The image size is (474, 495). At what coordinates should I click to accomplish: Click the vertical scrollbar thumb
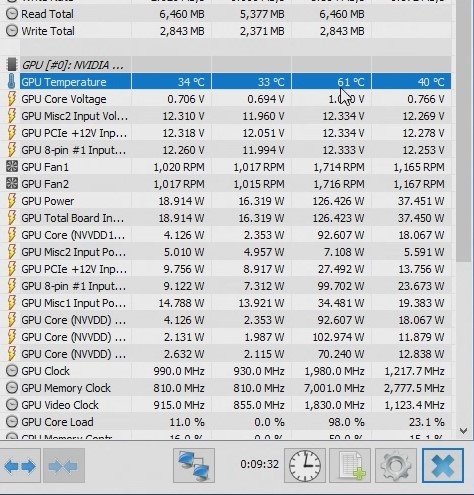click(x=463, y=132)
